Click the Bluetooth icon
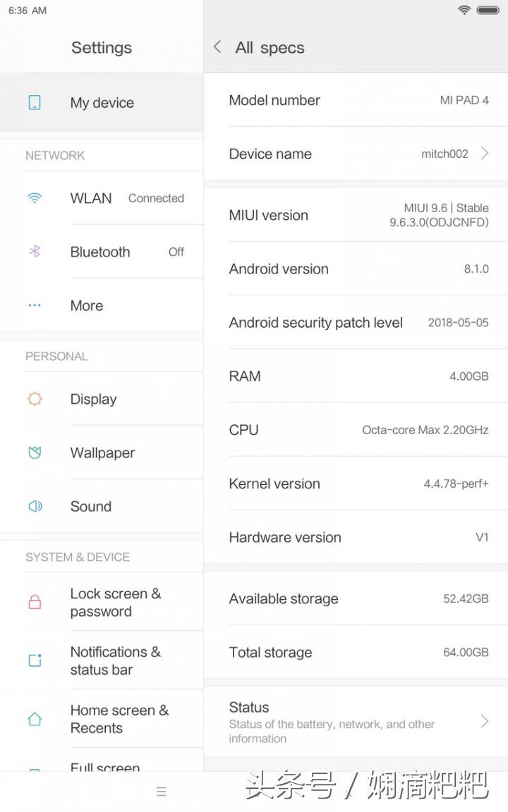The height and width of the screenshot is (812, 508). pos(35,252)
